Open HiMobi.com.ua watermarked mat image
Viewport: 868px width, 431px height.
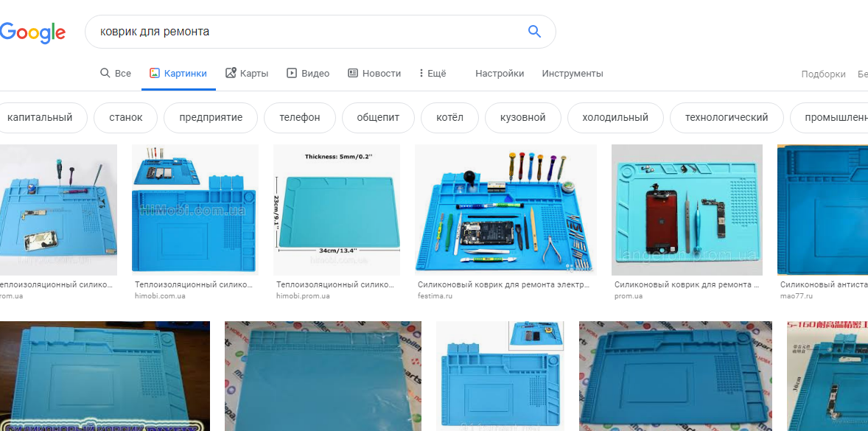(195, 210)
